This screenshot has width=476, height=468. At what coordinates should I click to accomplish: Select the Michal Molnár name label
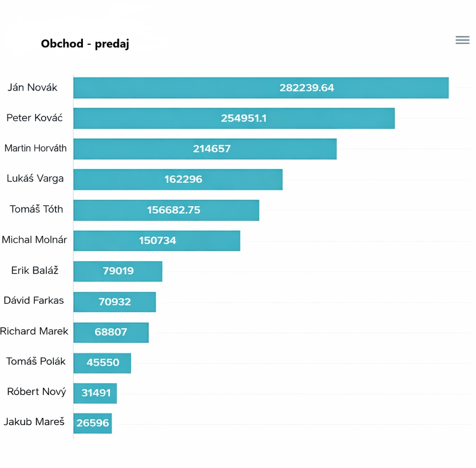pos(34,240)
